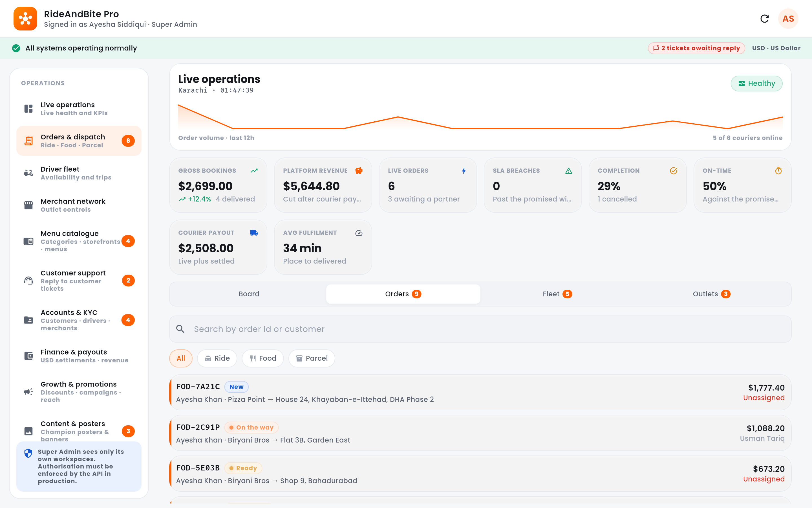Click the Gross Bookings $2,699.00 card
This screenshot has width=812, height=508.
(218, 185)
